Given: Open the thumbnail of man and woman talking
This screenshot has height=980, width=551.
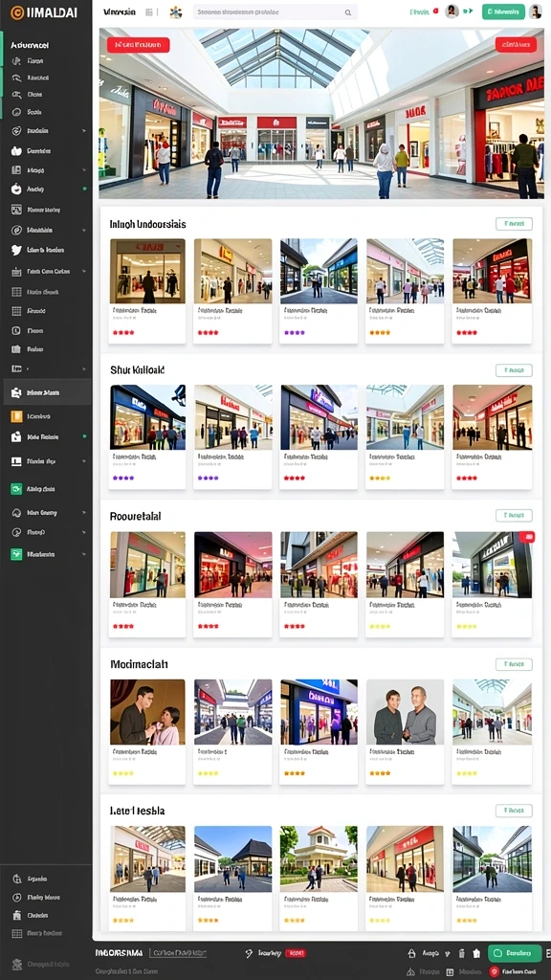Looking at the screenshot, I should (147, 712).
